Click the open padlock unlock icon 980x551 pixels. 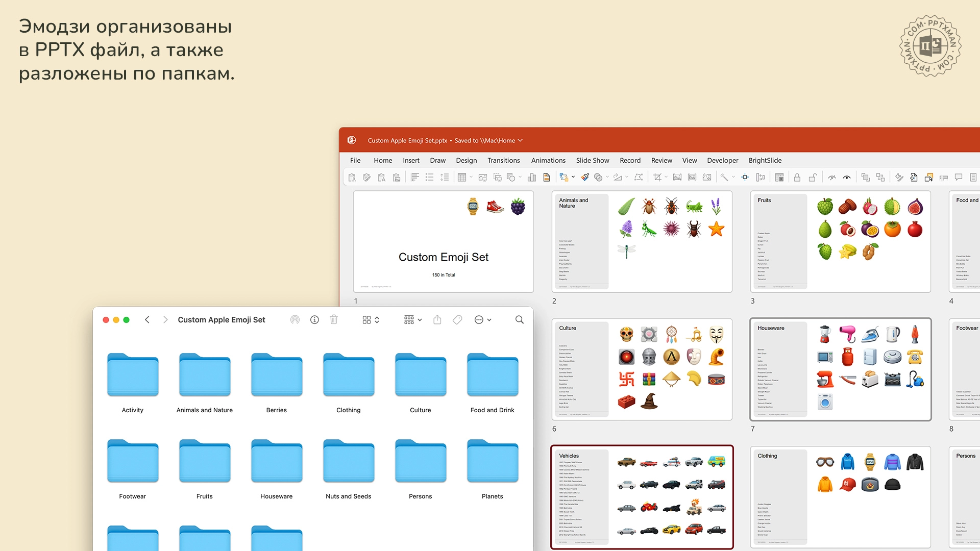(x=813, y=177)
